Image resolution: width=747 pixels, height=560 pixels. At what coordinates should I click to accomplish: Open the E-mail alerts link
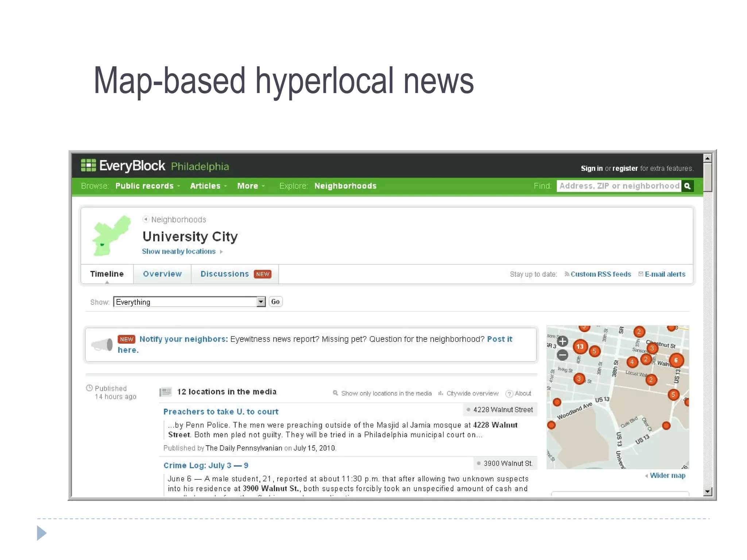pos(665,274)
